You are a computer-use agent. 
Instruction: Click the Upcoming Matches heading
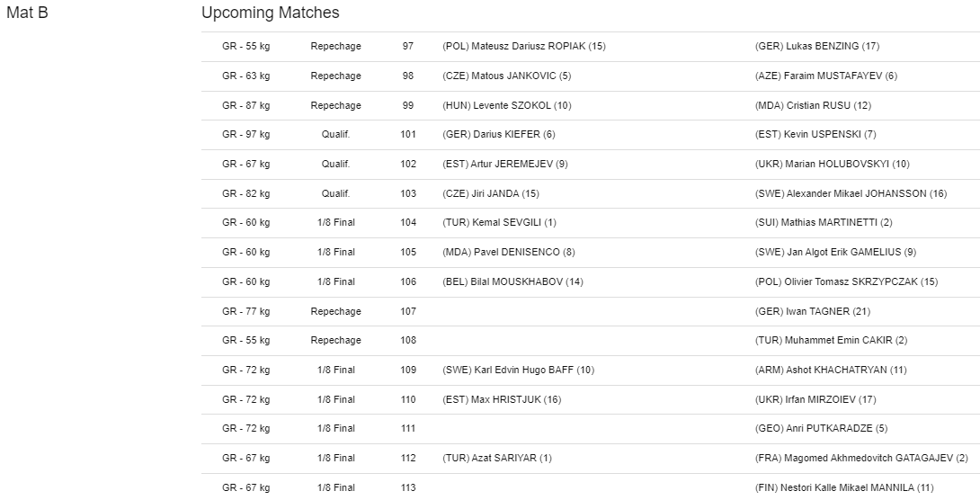[270, 13]
